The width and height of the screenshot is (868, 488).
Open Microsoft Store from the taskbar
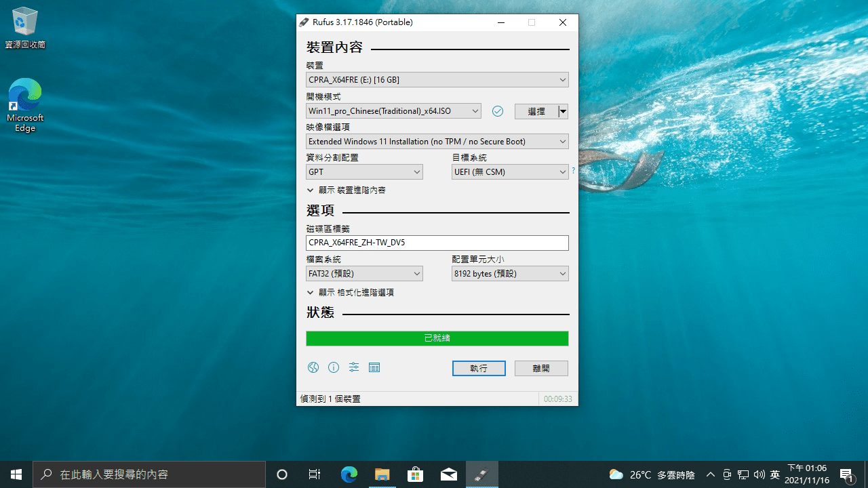click(x=415, y=474)
